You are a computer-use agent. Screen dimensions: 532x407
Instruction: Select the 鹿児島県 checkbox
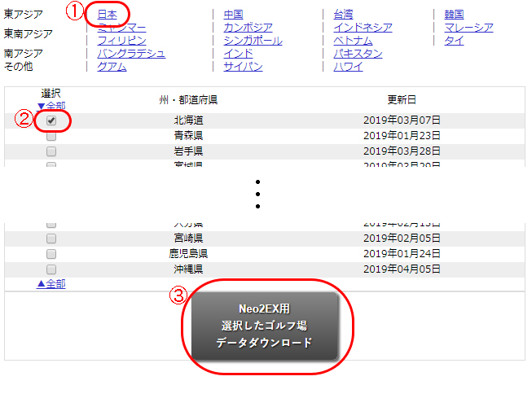[51, 254]
